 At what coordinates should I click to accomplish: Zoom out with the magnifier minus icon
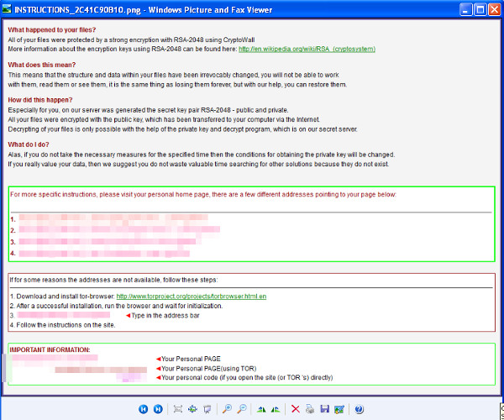(242, 409)
